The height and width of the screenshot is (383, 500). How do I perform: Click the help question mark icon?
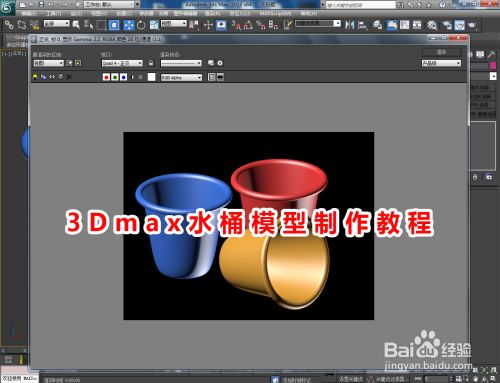[442, 5]
